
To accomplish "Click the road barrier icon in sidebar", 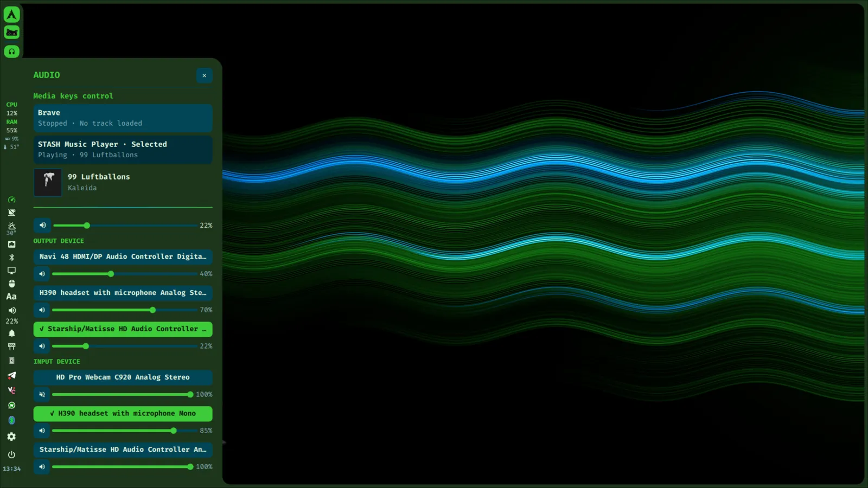I will (11, 346).
